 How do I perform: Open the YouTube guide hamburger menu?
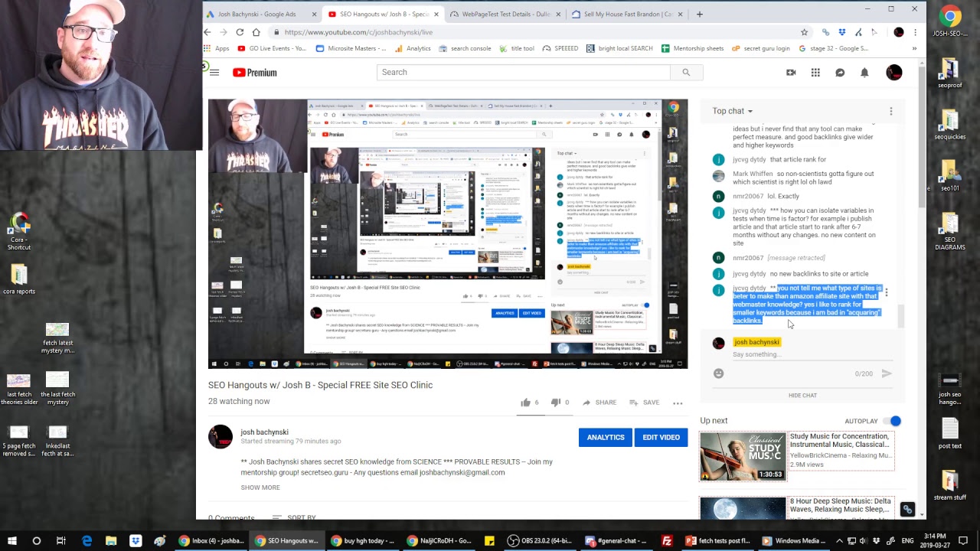click(214, 73)
